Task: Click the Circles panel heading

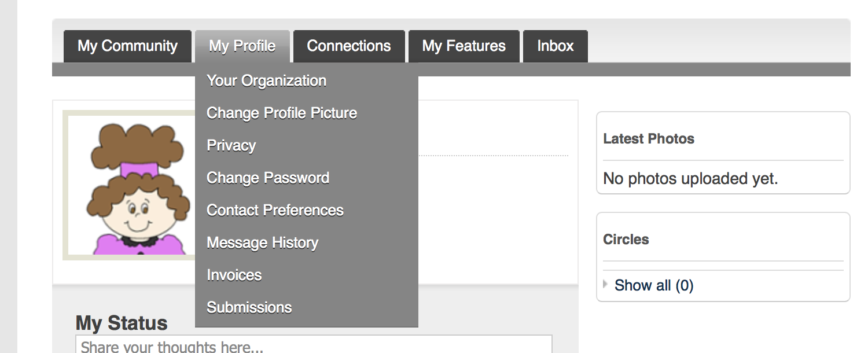Action: (x=626, y=240)
